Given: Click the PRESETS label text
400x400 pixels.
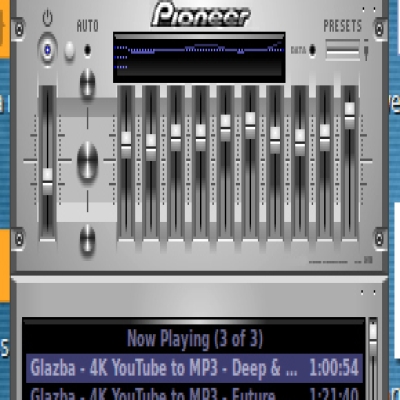Looking at the screenshot, I should (x=343, y=26).
